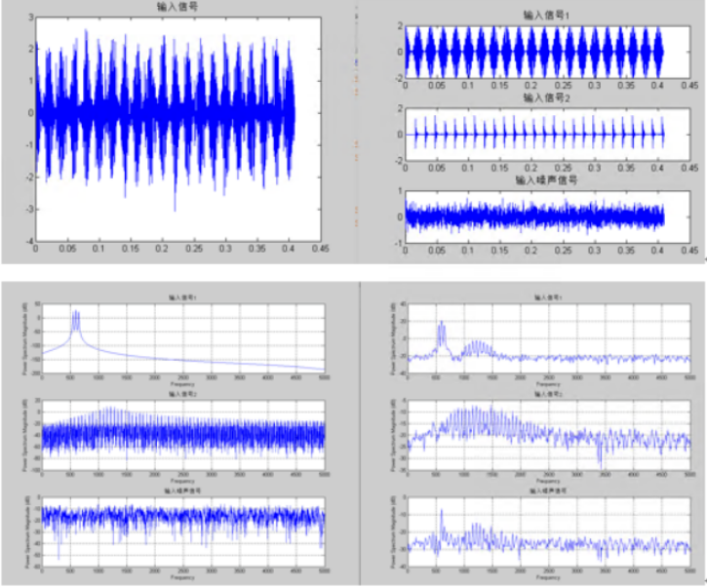Click the 输入信号1 title in top-right panel
This screenshot has width=707, height=588.
pos(534,17)
